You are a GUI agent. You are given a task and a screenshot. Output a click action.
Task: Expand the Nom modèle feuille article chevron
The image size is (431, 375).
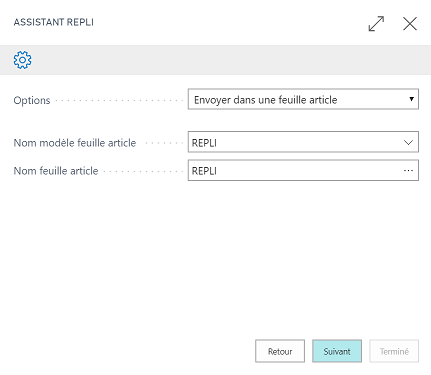click(408, 143)
